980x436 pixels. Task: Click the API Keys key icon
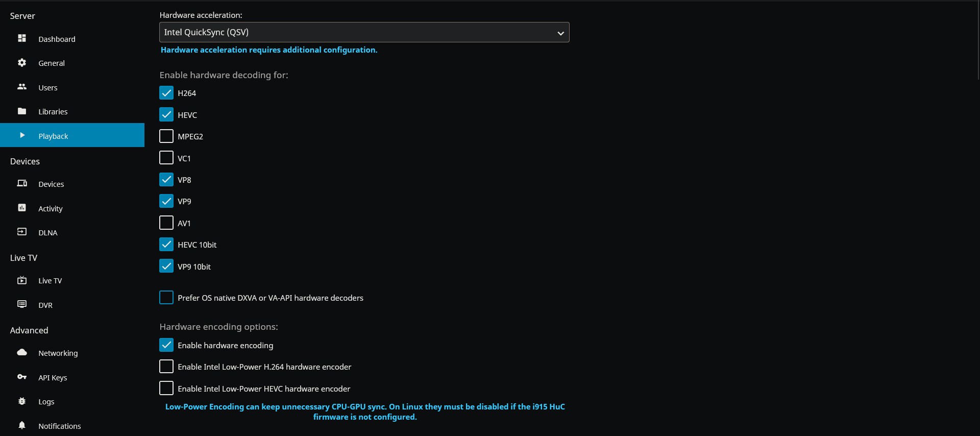[x=22, y=377]
